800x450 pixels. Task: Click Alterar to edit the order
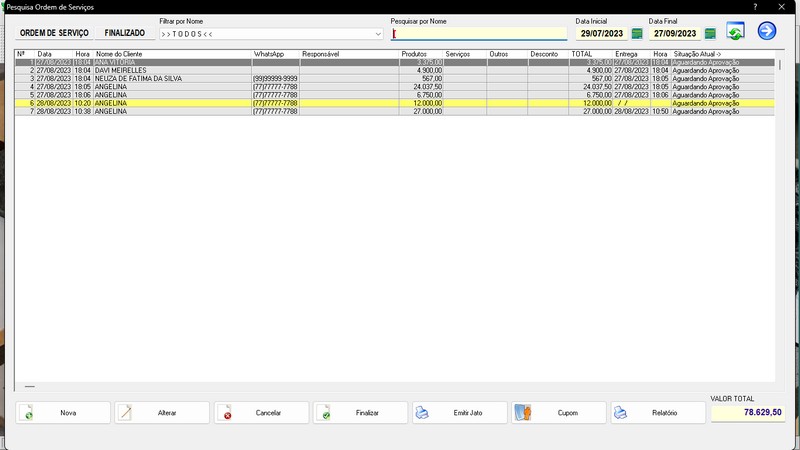coord(162,413)
